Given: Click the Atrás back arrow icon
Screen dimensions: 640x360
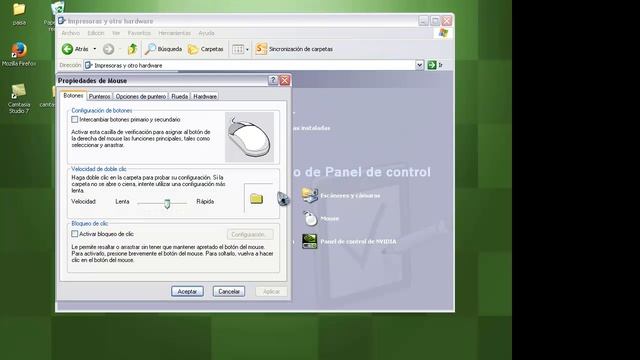Looking at the screenshot, I should tap(67, 49).
